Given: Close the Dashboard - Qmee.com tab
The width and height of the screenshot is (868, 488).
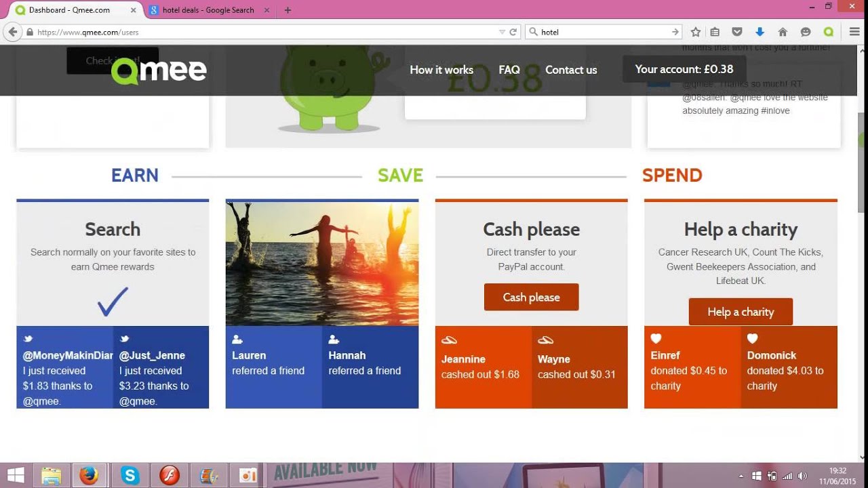Looking at the screenshot, I should pos(133,10).
